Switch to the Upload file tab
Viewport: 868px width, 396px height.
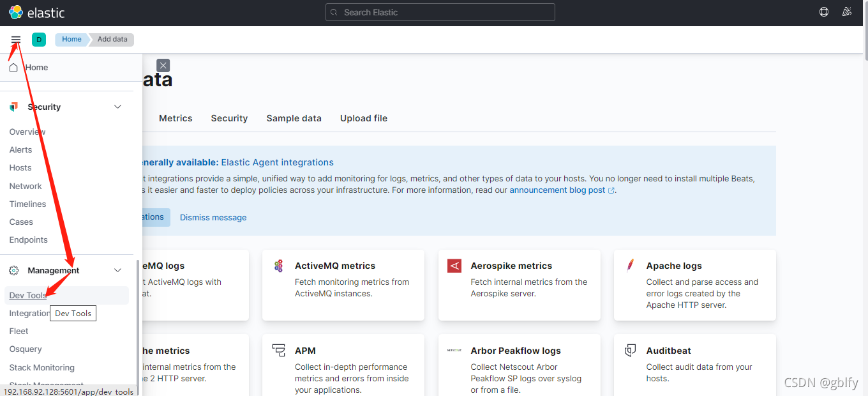click(364, 118)
